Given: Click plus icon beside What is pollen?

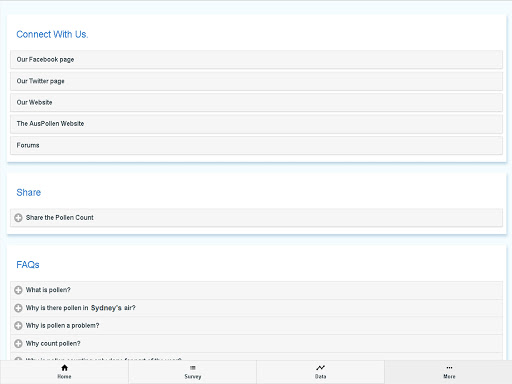Looking at the screenshot, I should (18, 290).
